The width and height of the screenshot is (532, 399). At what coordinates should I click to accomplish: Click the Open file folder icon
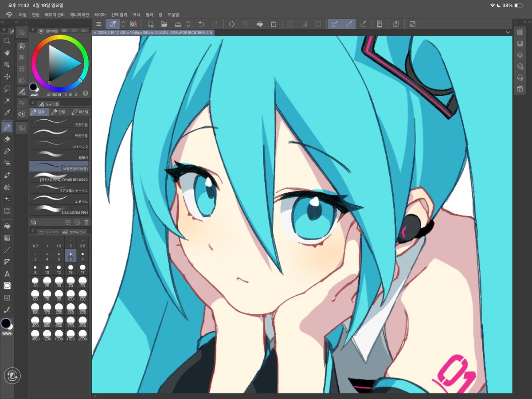(x=164, y=24)
